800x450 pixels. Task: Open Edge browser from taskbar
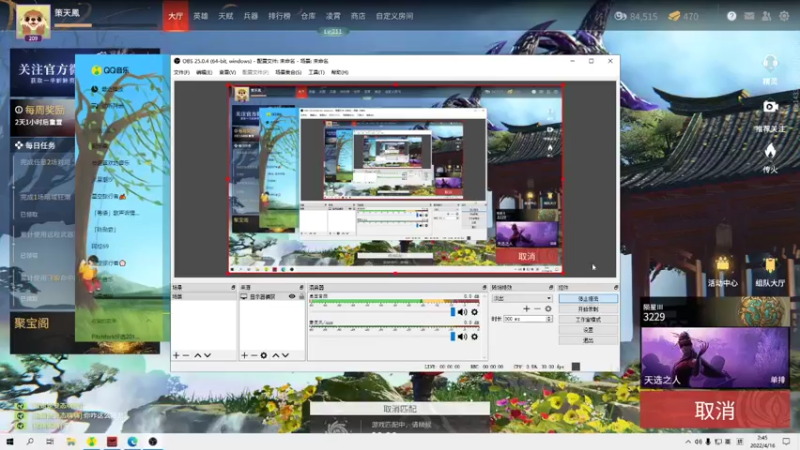[x=132, y=441]
